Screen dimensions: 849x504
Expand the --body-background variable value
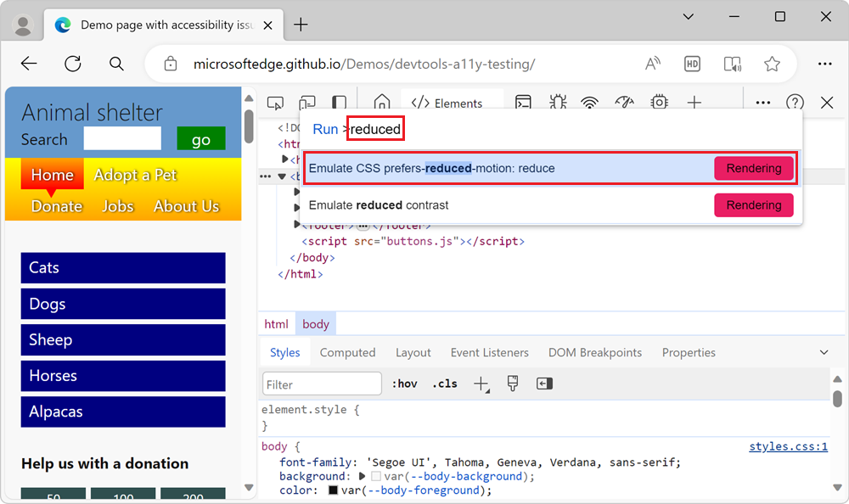pyautogui.click(x=363, y=478)
